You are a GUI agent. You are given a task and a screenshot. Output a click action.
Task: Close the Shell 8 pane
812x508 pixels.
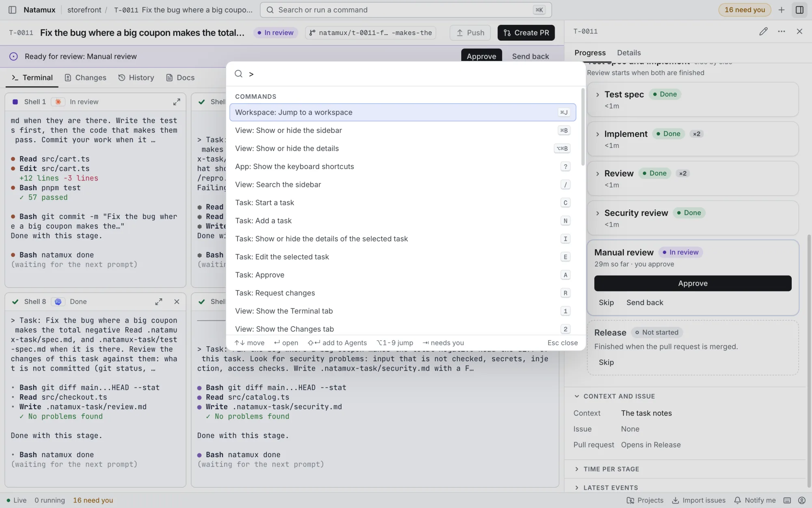coord(177,302)
